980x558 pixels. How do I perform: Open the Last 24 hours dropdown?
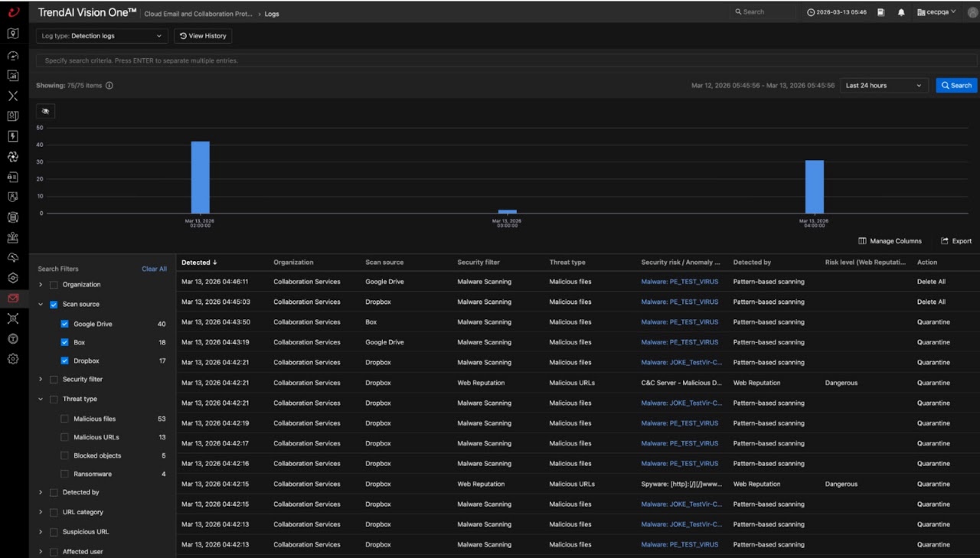(884, 86)
